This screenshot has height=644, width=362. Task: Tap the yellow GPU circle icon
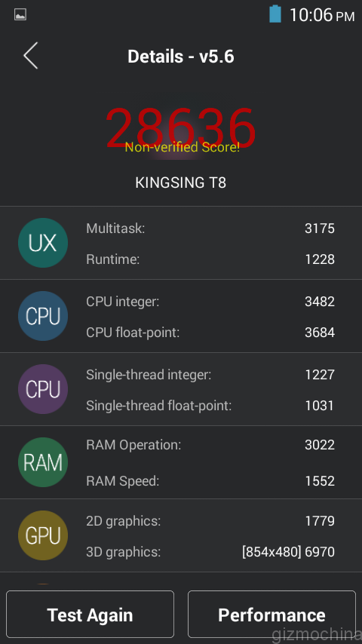tap(43, 535)
